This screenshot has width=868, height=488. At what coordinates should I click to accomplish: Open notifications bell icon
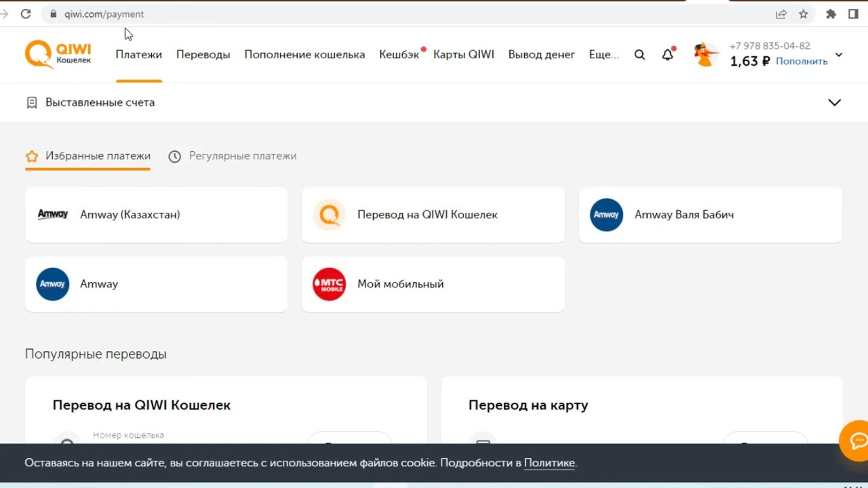coord(668,54)
